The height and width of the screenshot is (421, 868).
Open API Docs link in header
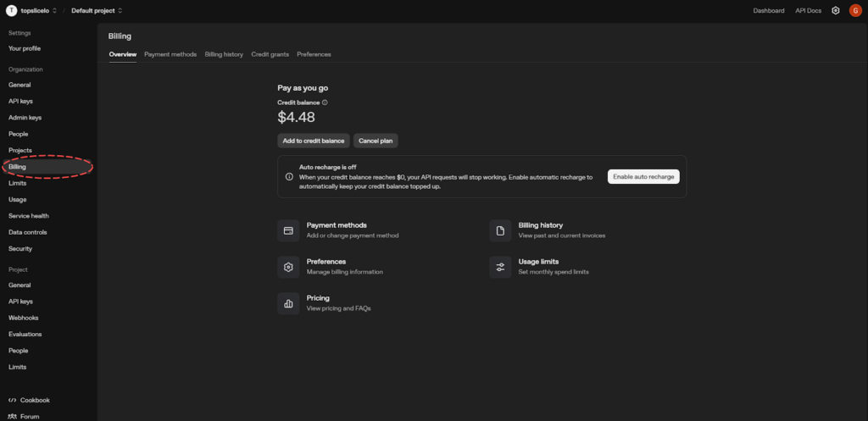pos(808,10)
